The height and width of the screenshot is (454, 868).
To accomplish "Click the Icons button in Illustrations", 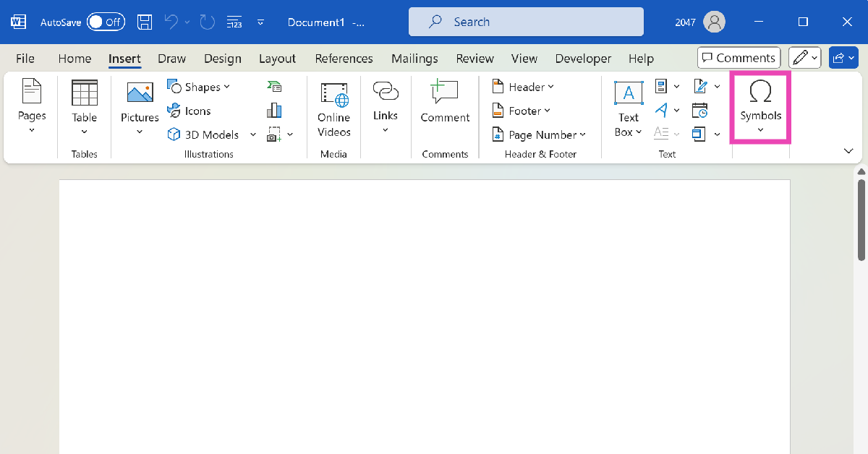I will coord(189,111).
